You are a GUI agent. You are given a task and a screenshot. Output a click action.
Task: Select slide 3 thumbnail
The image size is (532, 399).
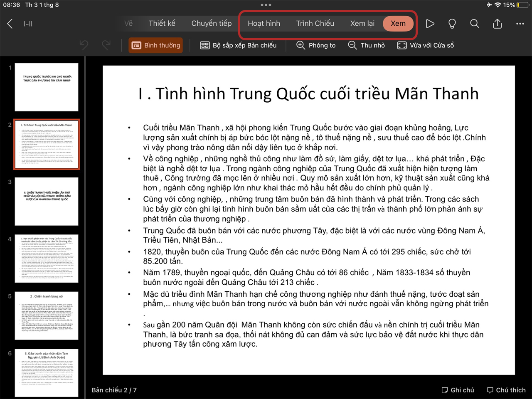[x=47, y=202]
